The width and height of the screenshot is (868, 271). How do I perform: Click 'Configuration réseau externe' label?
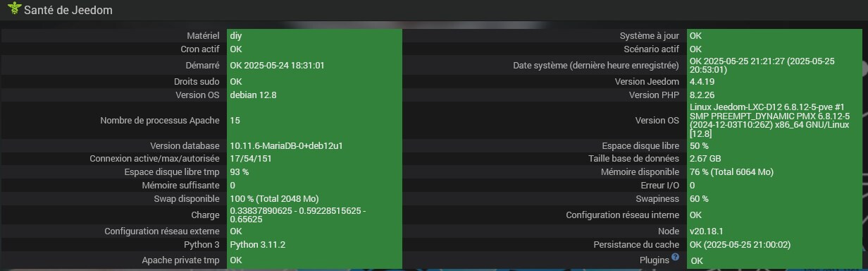coord(163,231)
